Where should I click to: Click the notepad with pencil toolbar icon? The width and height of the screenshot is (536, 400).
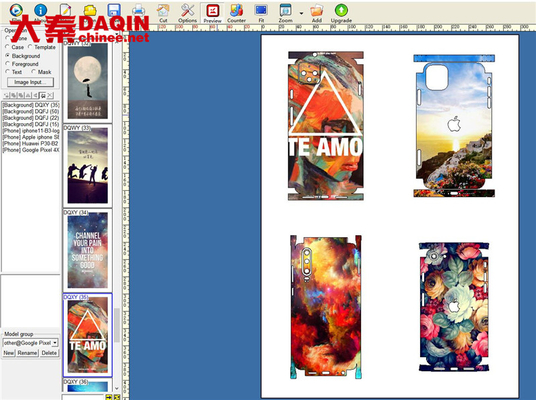65,10
